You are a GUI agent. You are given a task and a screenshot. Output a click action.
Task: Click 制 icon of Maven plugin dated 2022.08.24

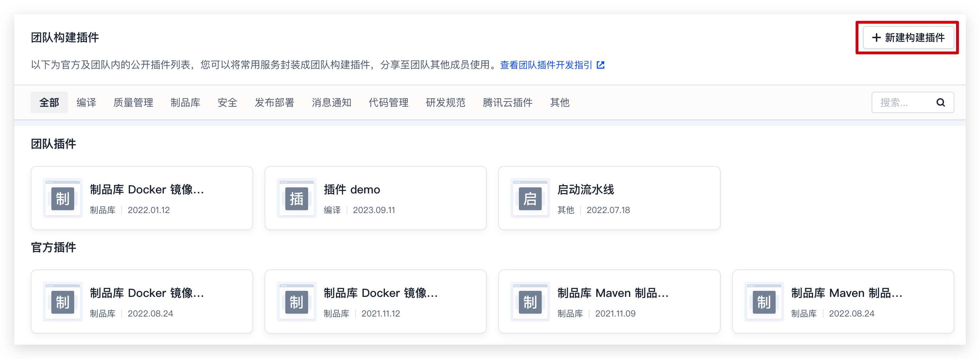[764, 302]
